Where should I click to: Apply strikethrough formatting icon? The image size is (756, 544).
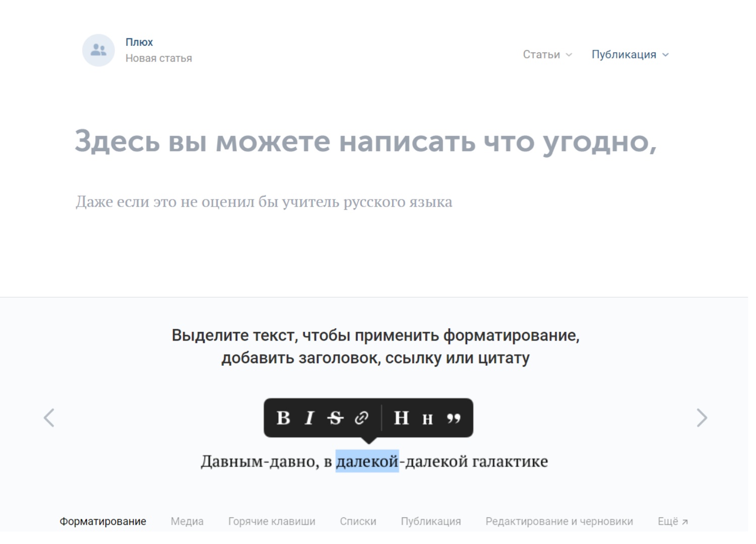point(335,418)
